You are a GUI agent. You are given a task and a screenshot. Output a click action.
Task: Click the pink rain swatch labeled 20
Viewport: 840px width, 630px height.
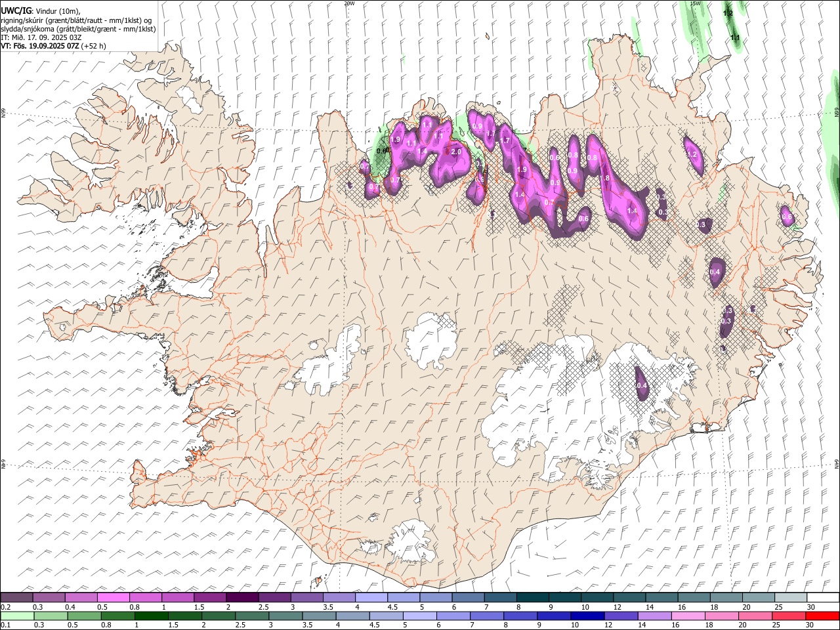tap(756, 616)
